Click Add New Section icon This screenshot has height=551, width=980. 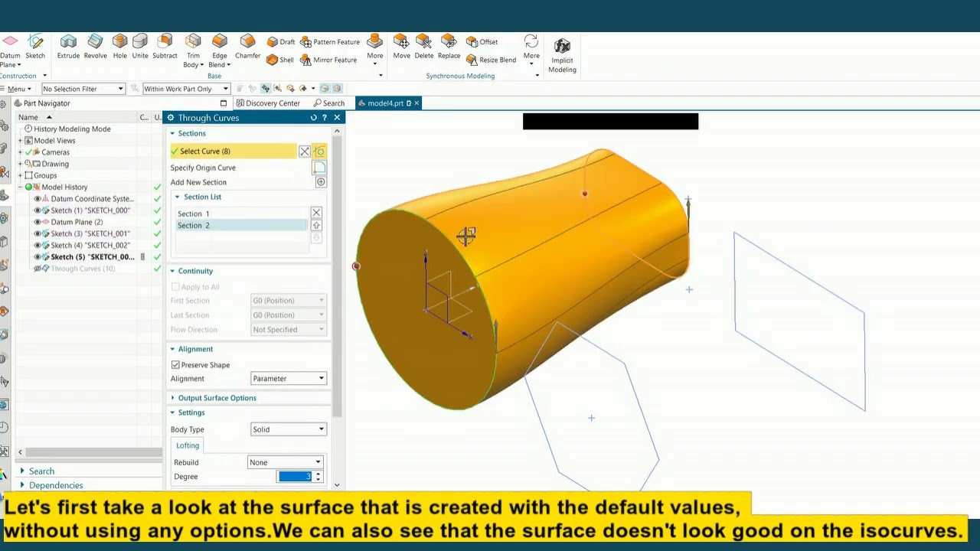click(321, 182)
